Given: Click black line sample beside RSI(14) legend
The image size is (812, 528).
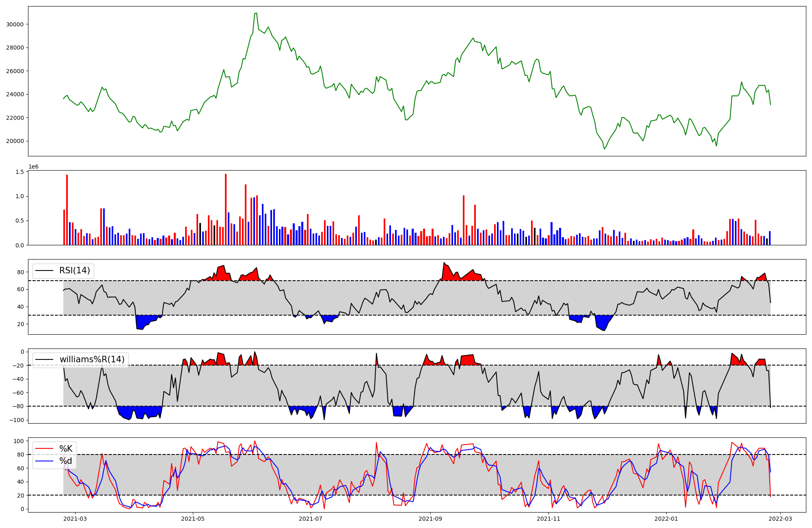Looking at the screenshot, I should (x=44, y=270).
